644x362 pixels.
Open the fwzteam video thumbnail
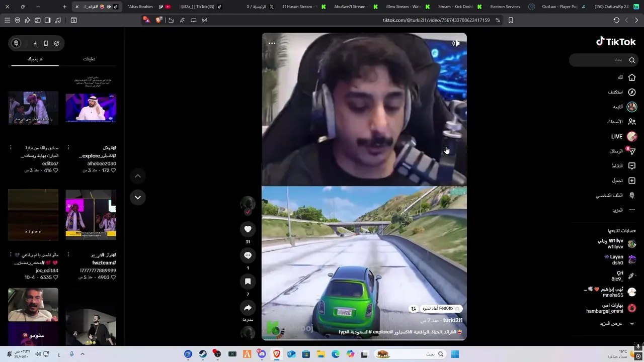point(91,215)
